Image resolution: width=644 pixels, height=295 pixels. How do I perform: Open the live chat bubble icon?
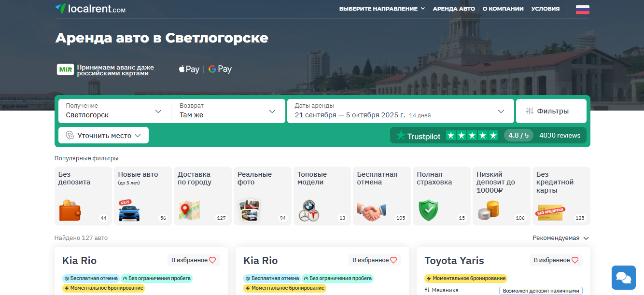624,278
